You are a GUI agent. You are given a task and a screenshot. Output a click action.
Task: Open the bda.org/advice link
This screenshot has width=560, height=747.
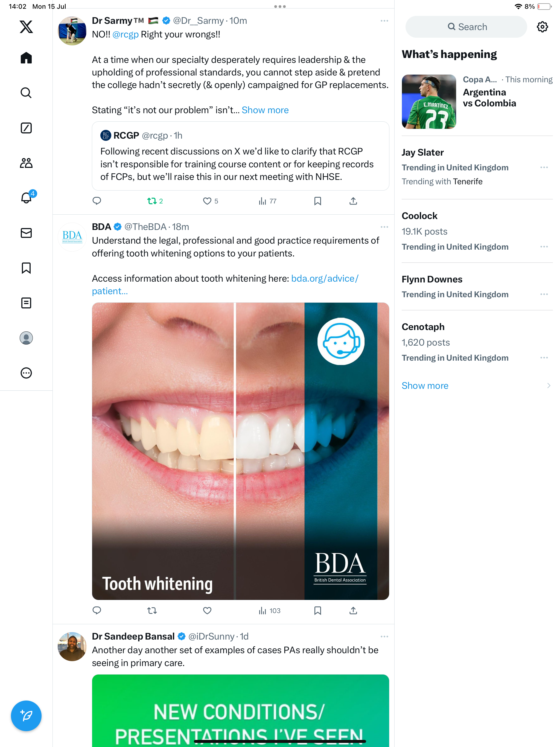point(324,279)
